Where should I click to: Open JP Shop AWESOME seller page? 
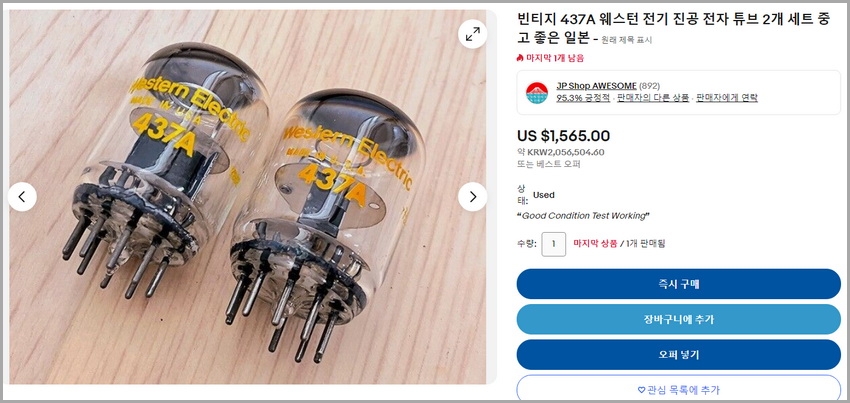pos(596,86)
